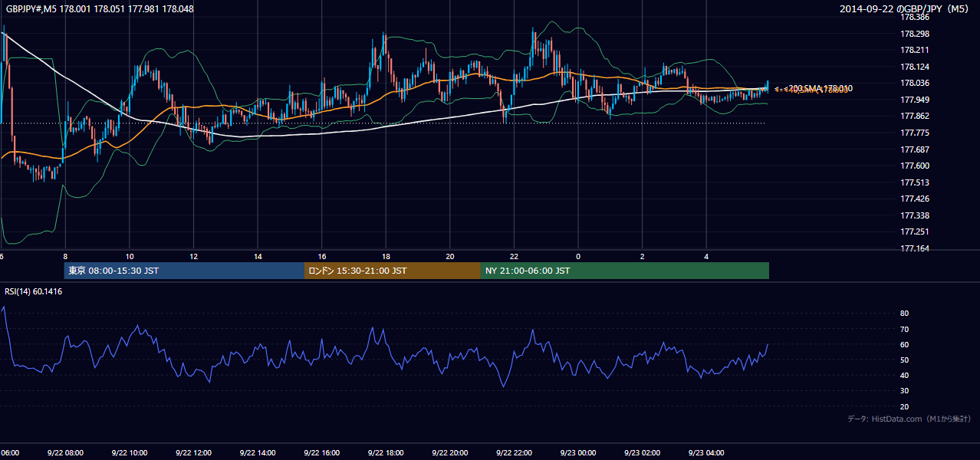Screen dimensions: 980x460
Task: Open the データ: HistData.com source credit
Action: [909, 419]
